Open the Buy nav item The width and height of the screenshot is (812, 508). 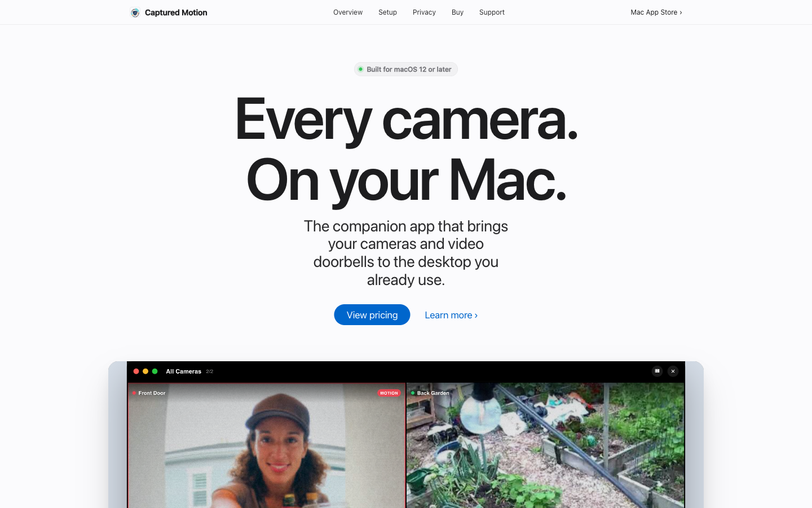pos(457,12)
